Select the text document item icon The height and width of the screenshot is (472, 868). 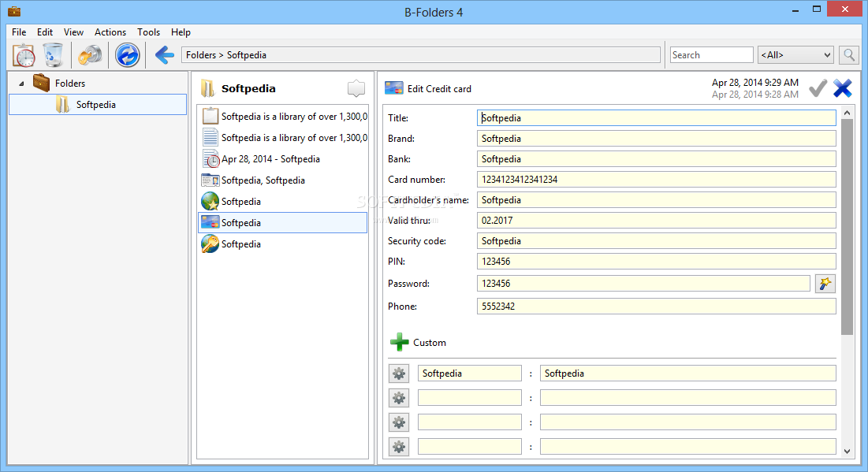pyautogui.click(x=210, y=137)
